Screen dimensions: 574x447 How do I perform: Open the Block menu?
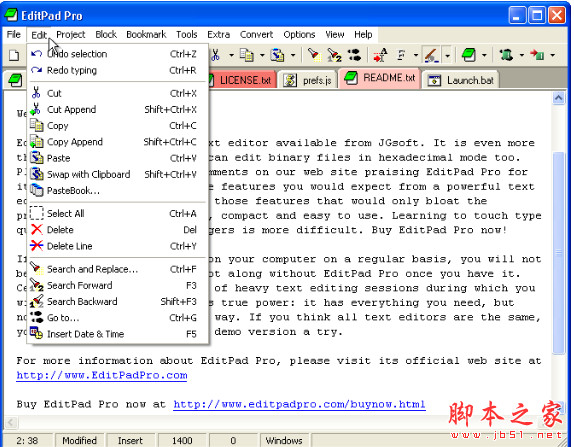pos(106,34)
